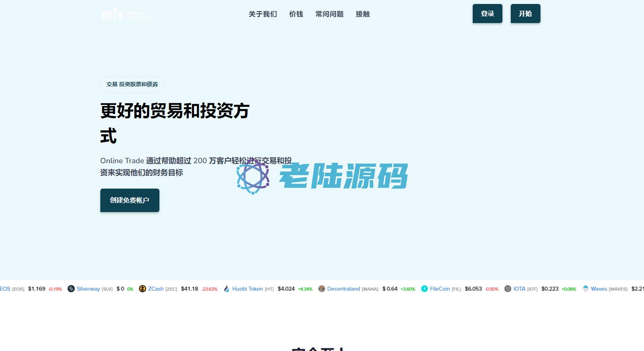The height and width of the screenshot is (351, 644).
Task: Go to 常问问题 FAQ page
Action: point(329,14)
